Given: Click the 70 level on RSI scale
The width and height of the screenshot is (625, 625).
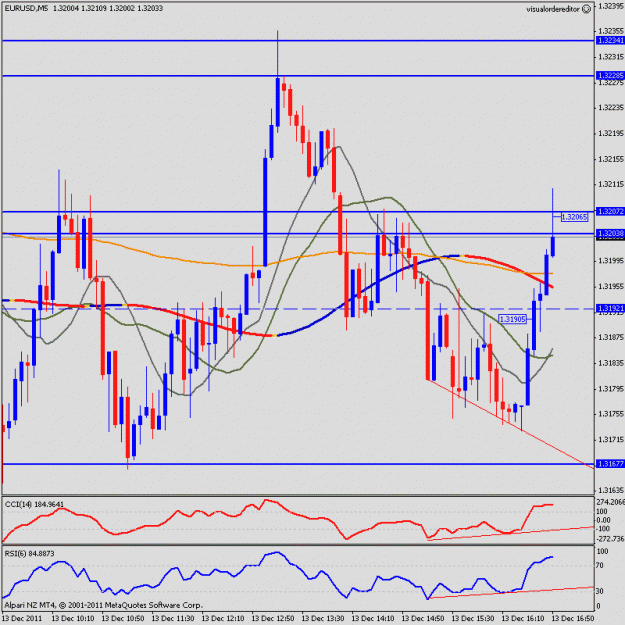Looking at the screenshot, I should (600, 566).
